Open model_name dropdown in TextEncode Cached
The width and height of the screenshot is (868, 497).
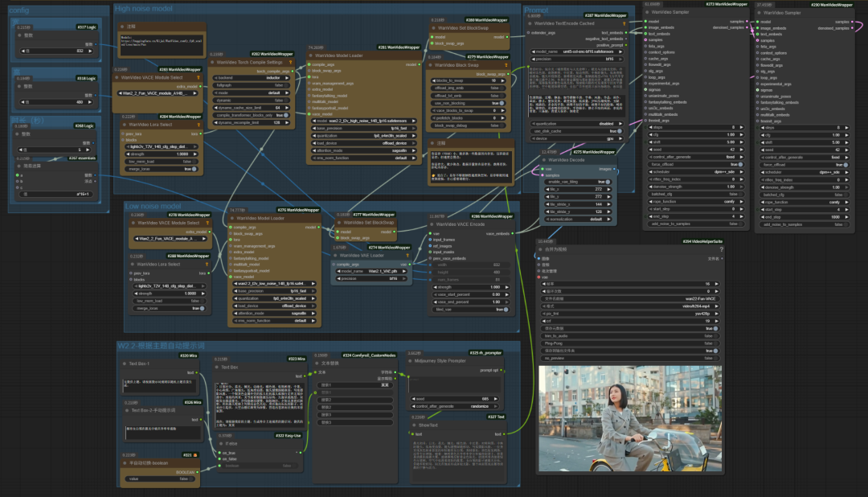click(x=576, y=51)
